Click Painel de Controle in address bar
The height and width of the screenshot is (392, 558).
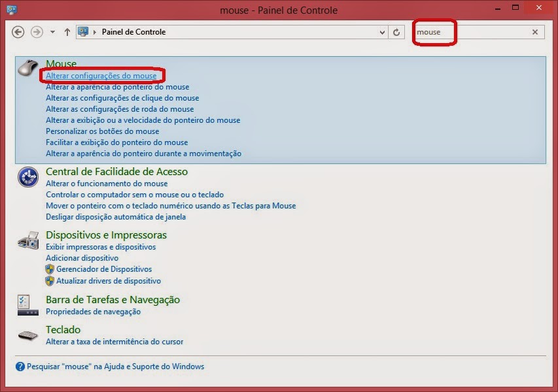pos(134,32)
